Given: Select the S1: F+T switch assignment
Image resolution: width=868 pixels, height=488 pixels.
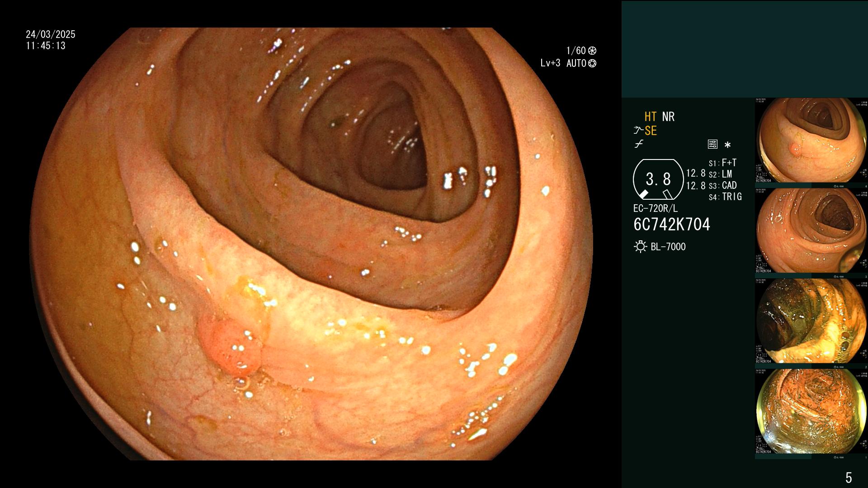Looking at the screenshot, I should [722, 163].
